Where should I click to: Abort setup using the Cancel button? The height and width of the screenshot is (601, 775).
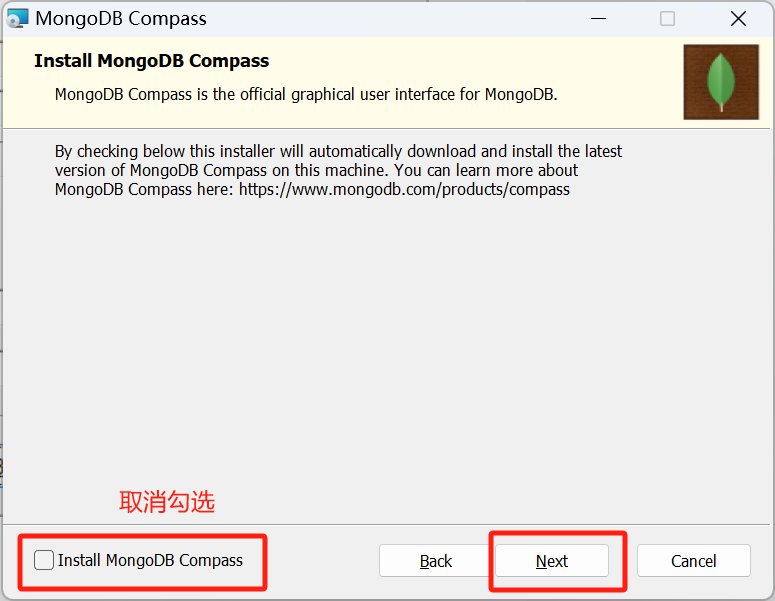point(693,561)
